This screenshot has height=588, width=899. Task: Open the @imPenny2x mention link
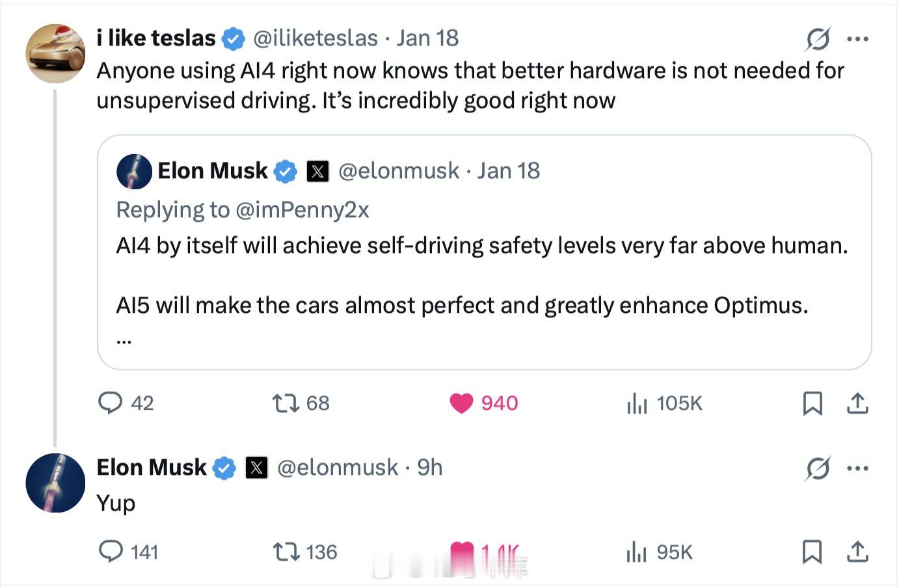(x=302, y=209)
